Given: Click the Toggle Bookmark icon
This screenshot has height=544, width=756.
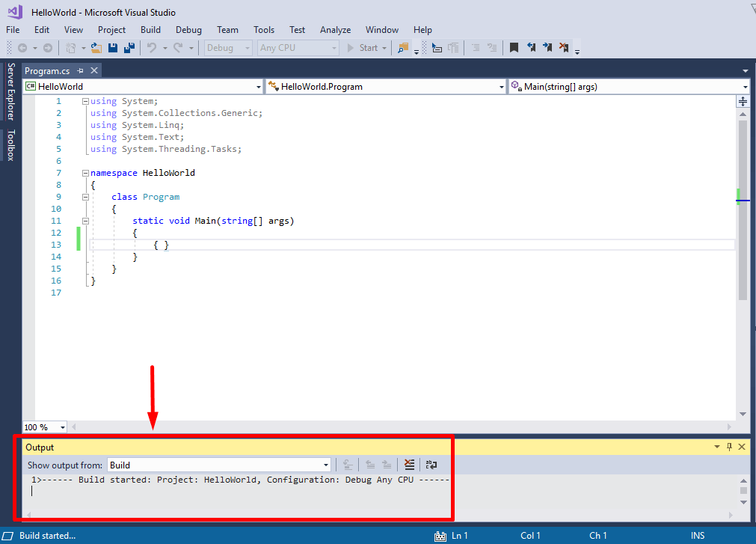Looking at the screenshot, I should click(514, 47).
